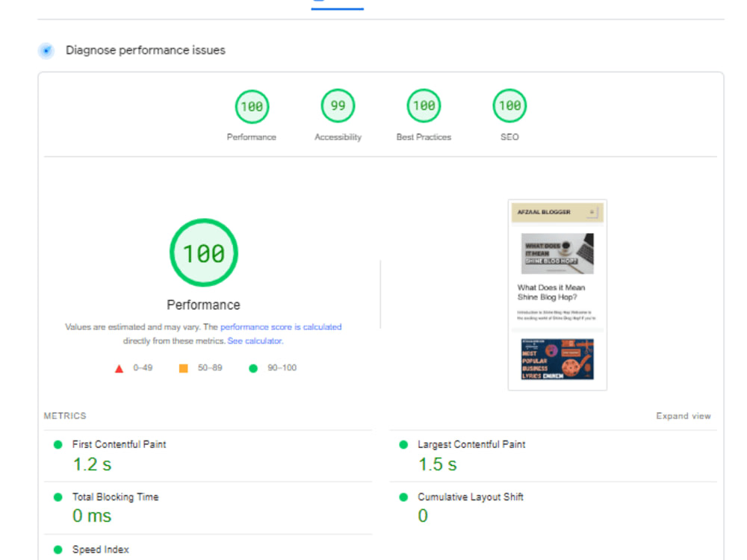Click the Largest Contentful Paint metric label
The height and width of the screenshot is (560, 747).
(471, 444)
